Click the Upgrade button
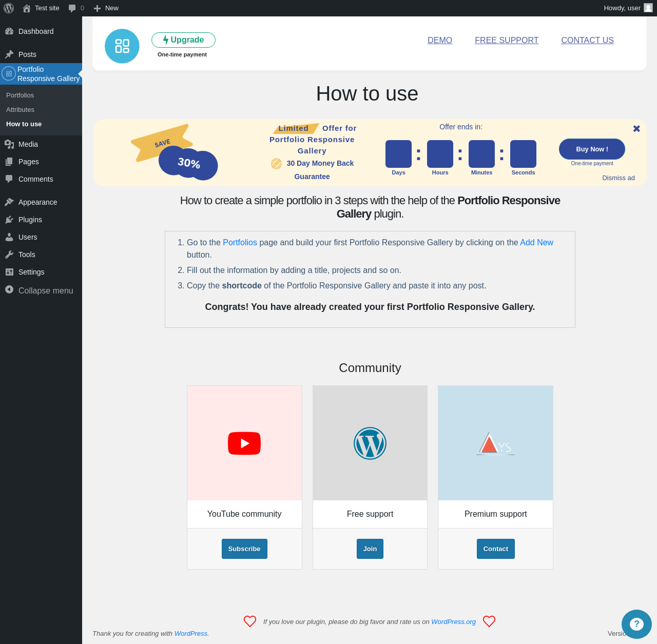This screenshot has height=644, width=657. (183, 40)
